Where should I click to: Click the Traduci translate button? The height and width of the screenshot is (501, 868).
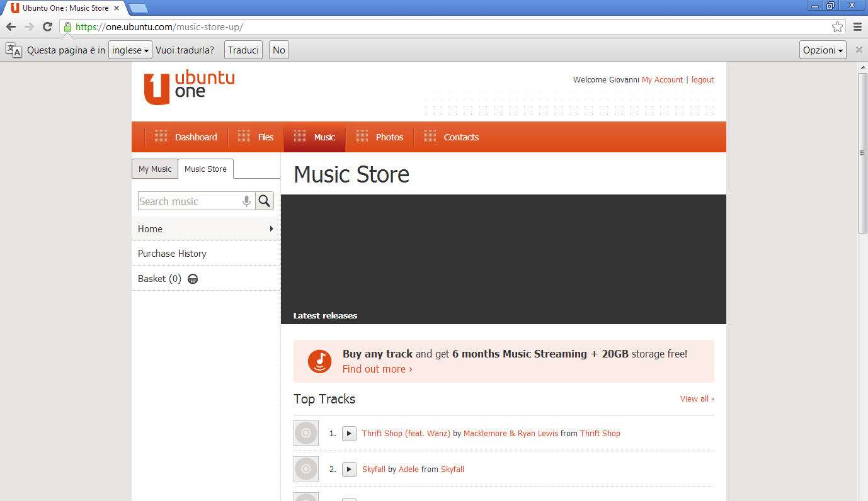coord(243,50)
